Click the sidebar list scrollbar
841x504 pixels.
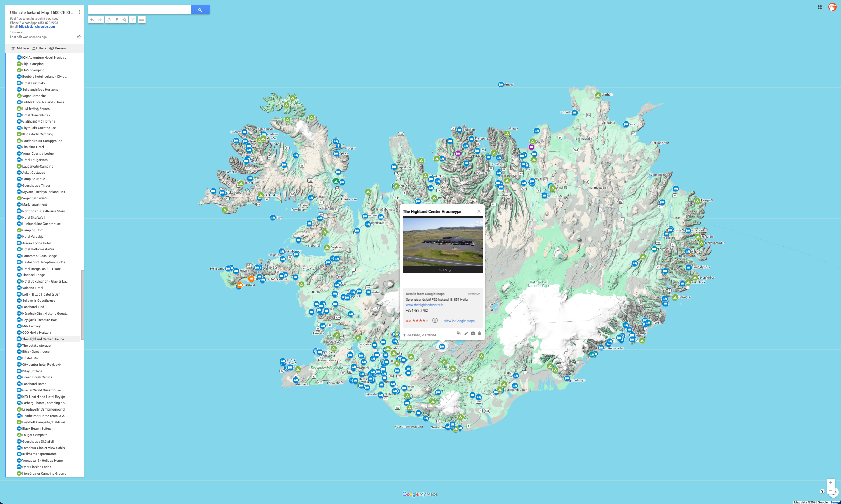pos(82,304)
